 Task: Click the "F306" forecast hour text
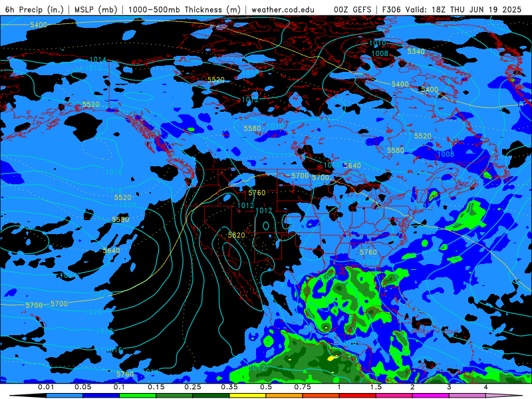(x=391, y=9)
